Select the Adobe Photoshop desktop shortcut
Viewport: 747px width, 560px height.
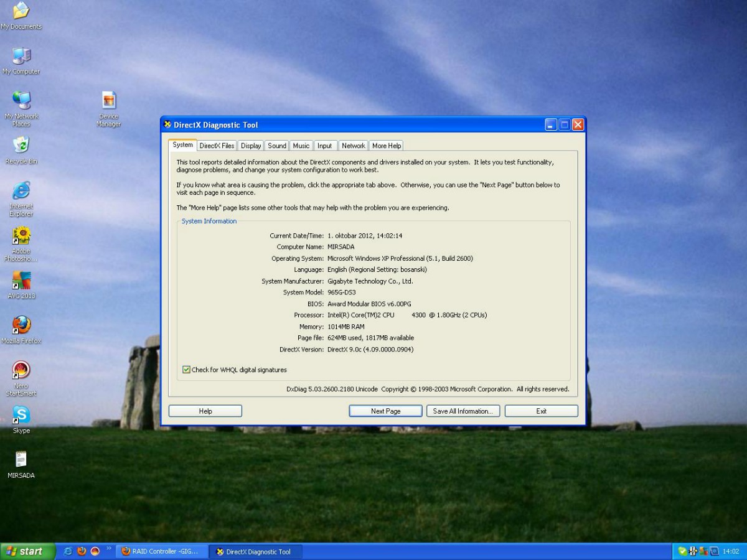pos(21,243)
